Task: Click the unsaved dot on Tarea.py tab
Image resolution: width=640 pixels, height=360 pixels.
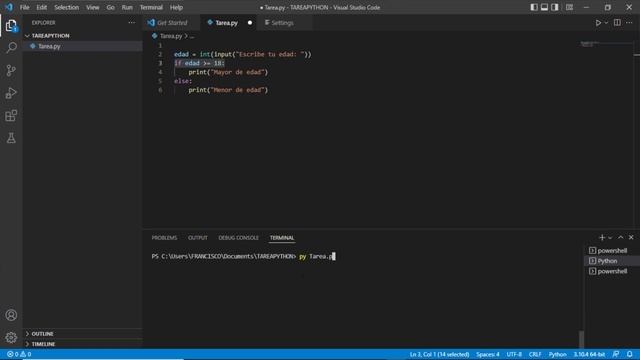Action: 250,23
